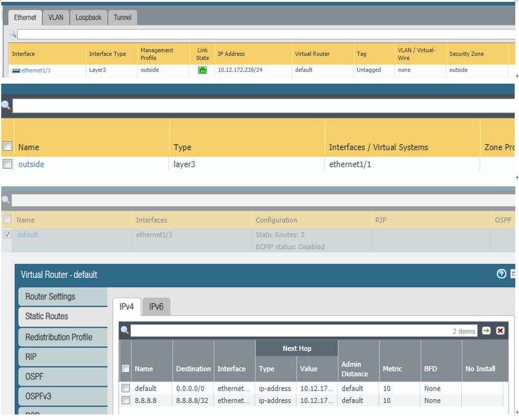Viewport: 519px width, 420px height.
Task: Click the green arrow apply-filter icon
Action: 486,331
